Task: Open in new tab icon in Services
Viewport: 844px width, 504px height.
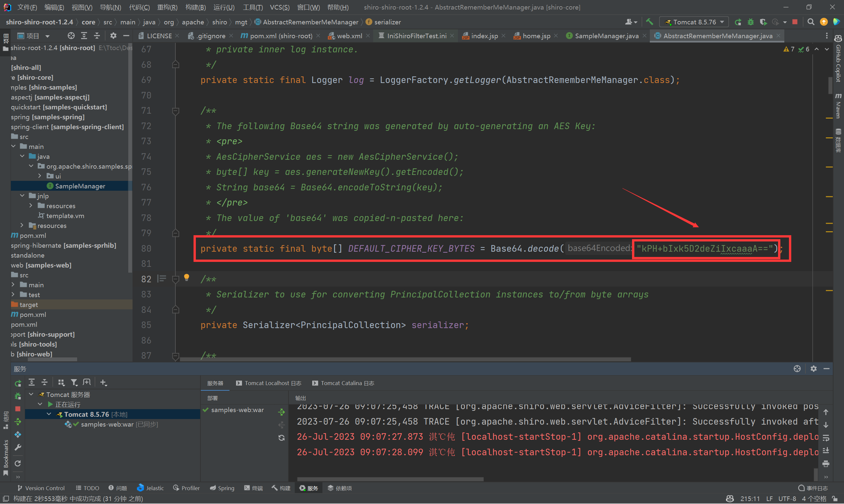Action: (x=87, y=382)
